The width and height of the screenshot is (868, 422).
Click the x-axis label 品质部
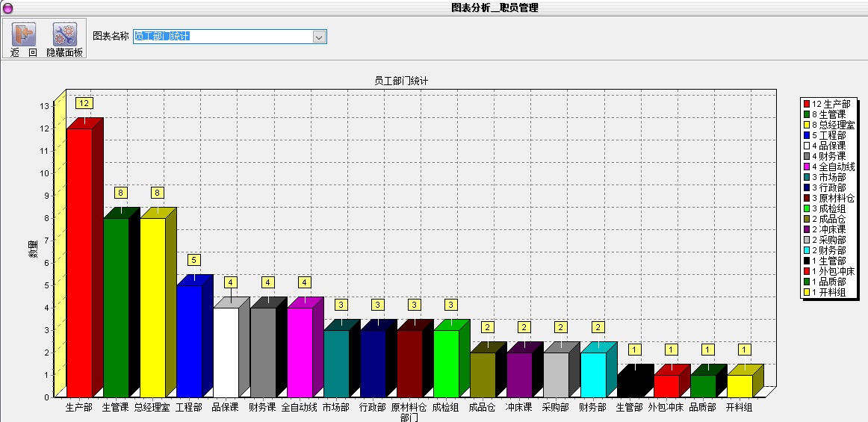click(702, 407)
